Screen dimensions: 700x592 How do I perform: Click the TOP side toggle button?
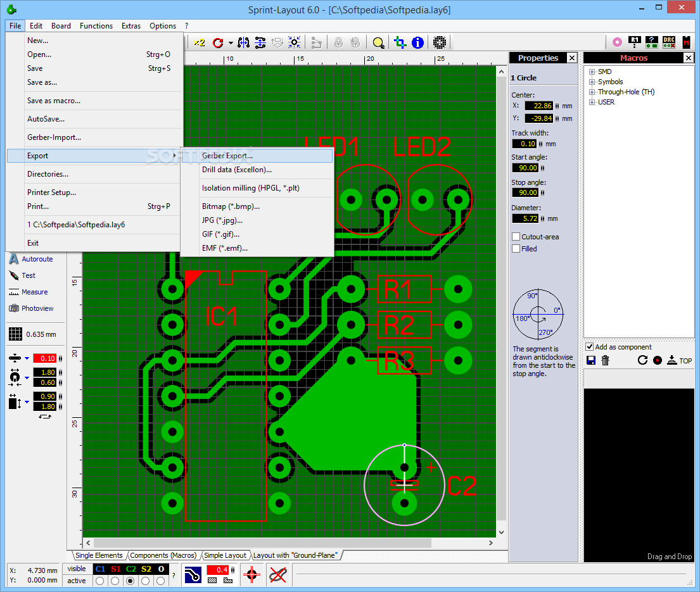coord(680,360)
